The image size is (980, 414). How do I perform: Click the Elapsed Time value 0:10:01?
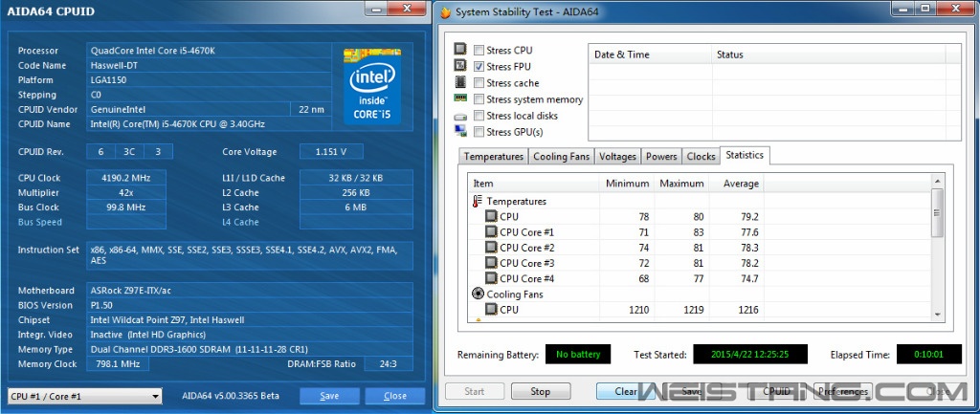coord(928,355)
